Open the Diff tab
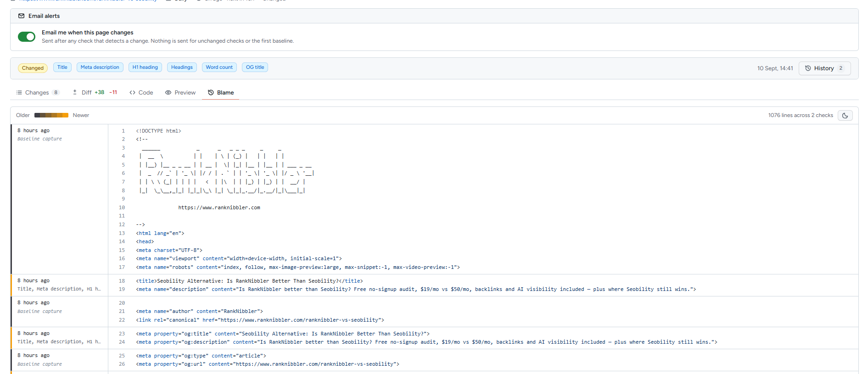Viewport: 868px width, 374px height. click(x=95, y=92)
